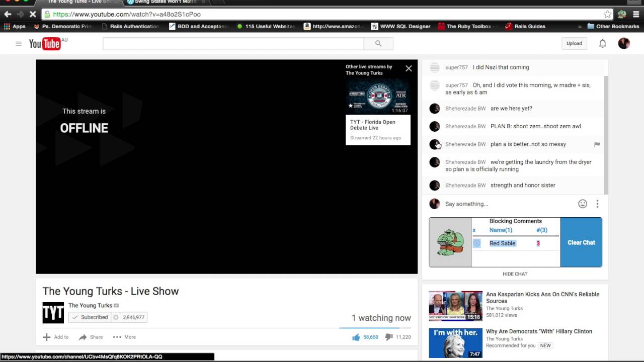Open the notifications bell
This screenshot has width=644, height=362.
coord(602,44)
